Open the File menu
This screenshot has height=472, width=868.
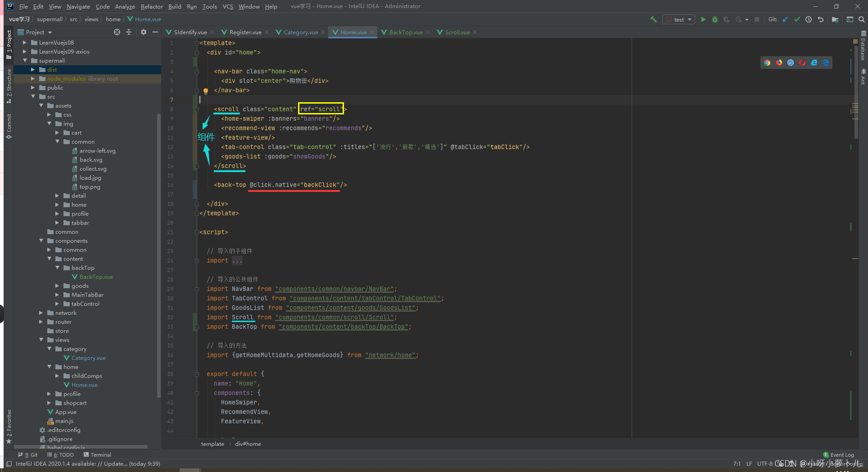(x=23, y=6)
